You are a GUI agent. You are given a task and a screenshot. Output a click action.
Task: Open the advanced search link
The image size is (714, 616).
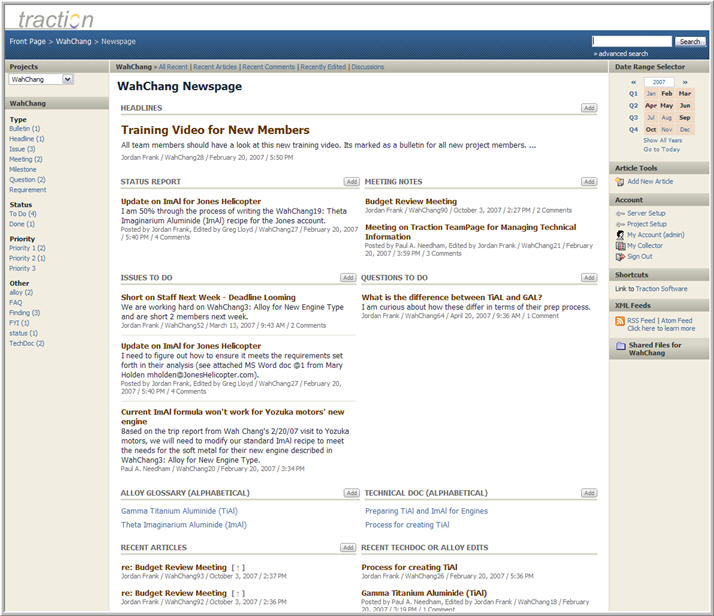622,53
